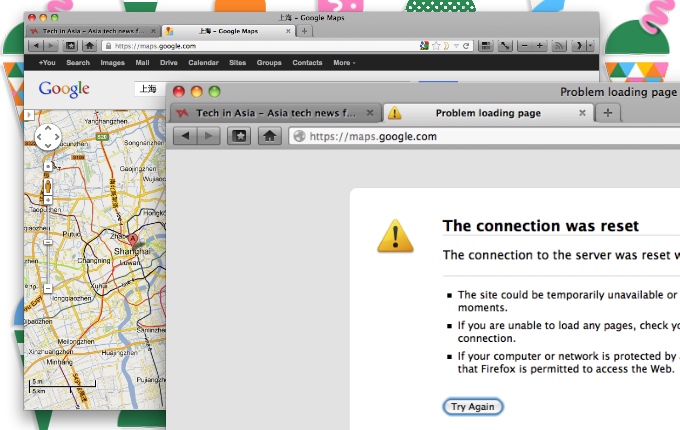Open small dropdown arrow at far right of back toolbar

(x=590, y=46)
